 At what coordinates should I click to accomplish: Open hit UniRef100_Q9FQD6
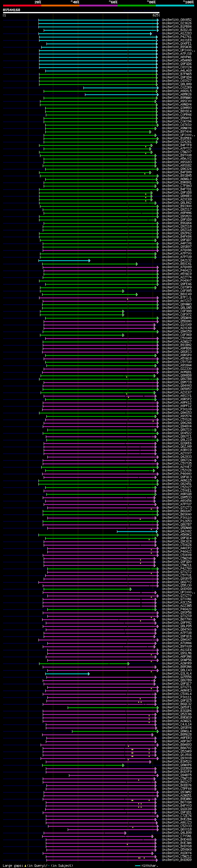[177, 64]
